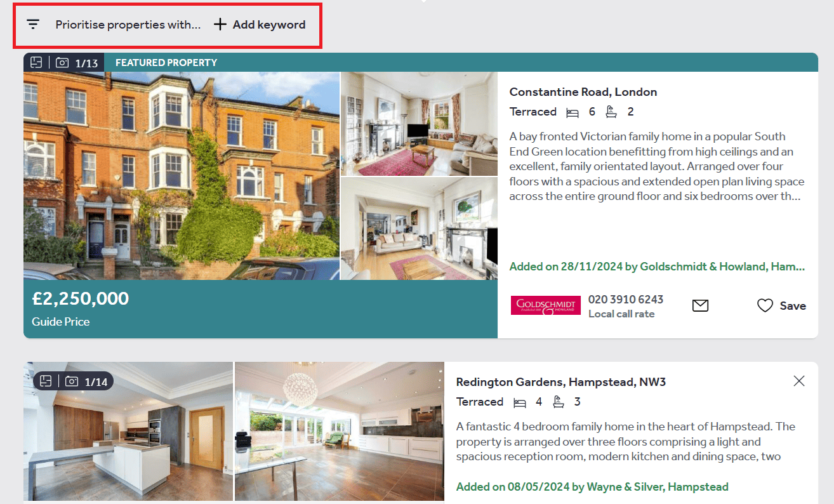This screenshot has width=834, height=504.
Task: Click camera icon showing 1/14 photos
Action: pyautogui.click(x=72, y=381)
